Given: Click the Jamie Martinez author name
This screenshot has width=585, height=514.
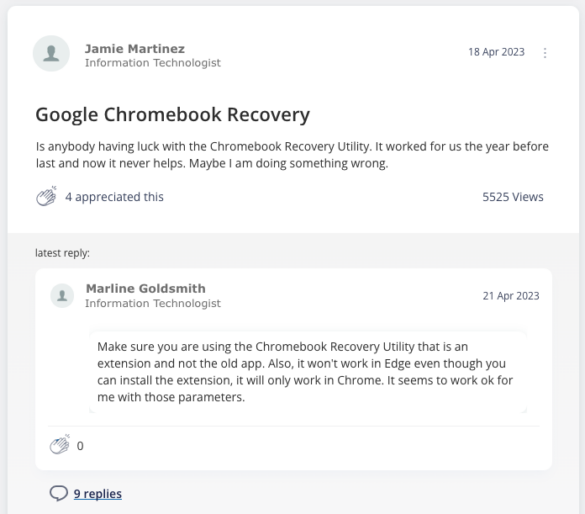Looking at the screenshot, I should (135, 48).
